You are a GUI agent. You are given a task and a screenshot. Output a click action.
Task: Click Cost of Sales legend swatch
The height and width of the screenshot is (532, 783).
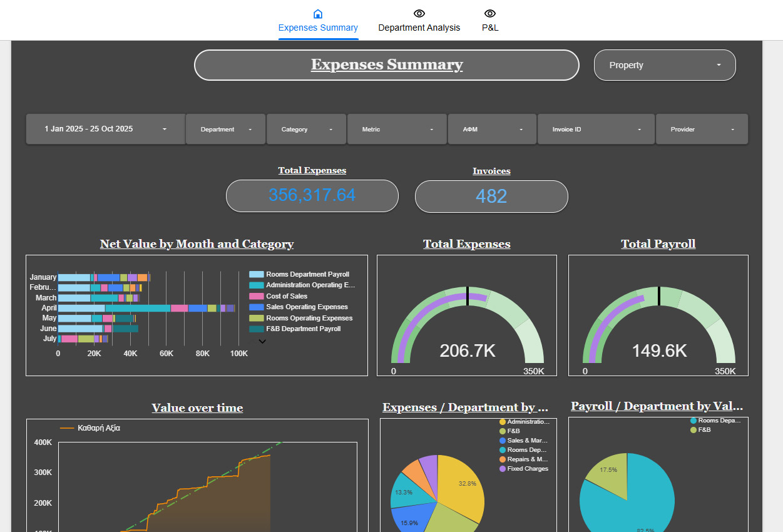click(x=256, y=296)
